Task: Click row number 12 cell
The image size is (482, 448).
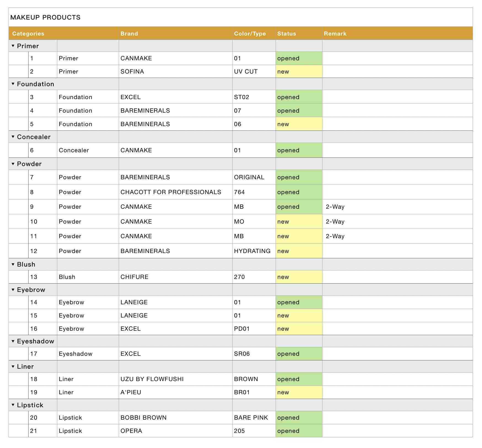Action: point(43,251)
